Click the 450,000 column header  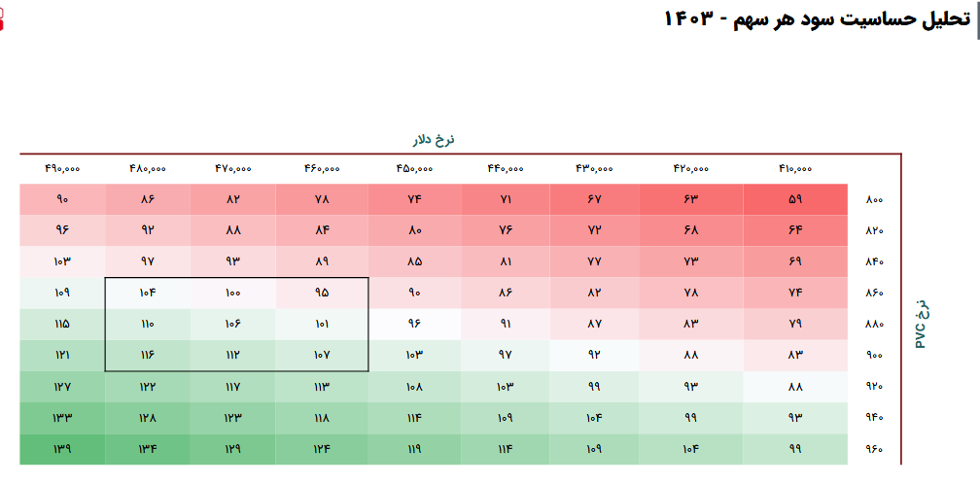414,168
